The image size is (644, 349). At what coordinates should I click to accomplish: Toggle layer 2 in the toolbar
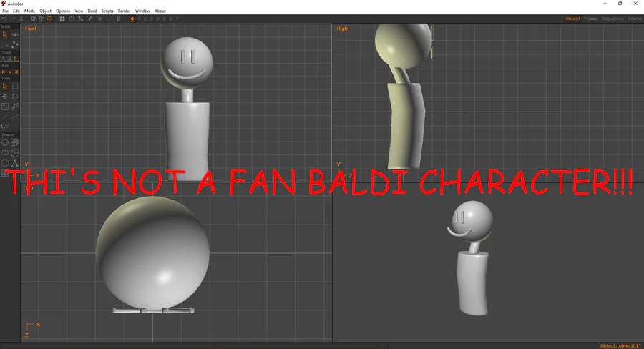pyautogui.click(x=145, y=19)
